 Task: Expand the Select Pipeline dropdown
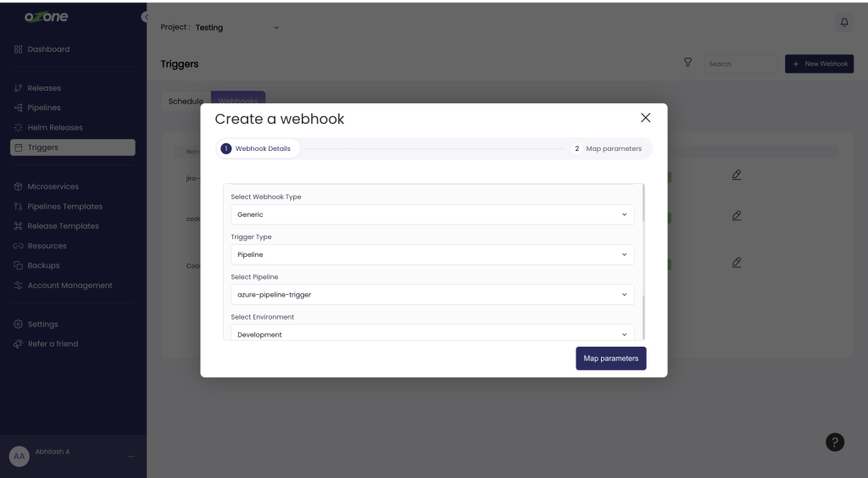tap(432, 295)
